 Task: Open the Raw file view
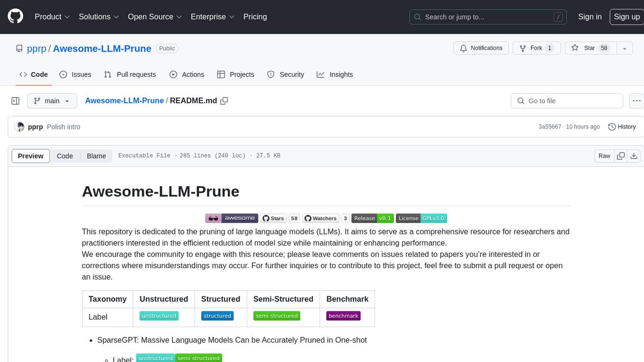[604, 156]
